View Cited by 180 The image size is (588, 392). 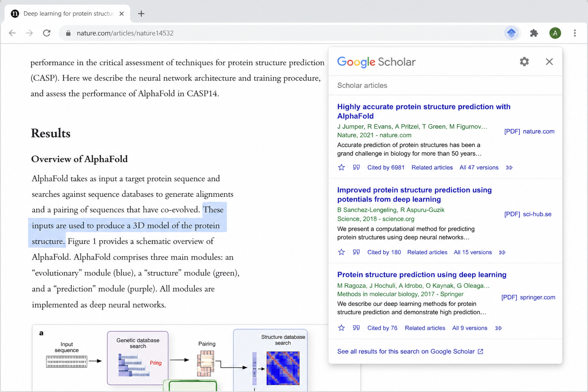point(384,252)
